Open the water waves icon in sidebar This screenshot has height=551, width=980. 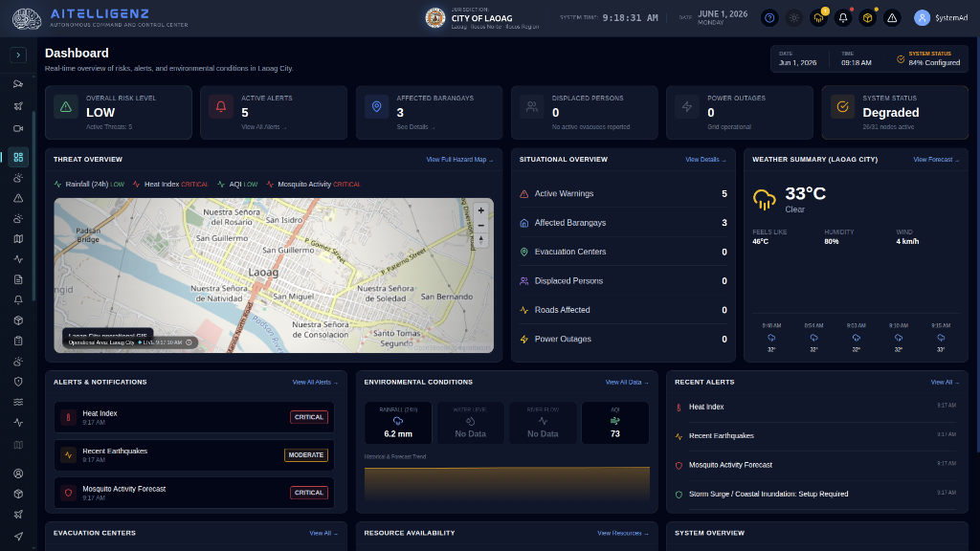(x=18, y=403)
